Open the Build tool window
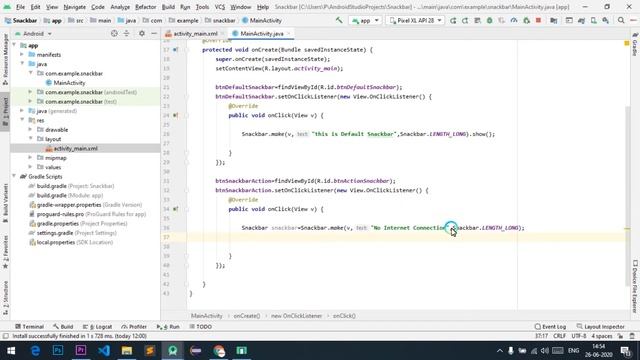 [x=63, y=327]
